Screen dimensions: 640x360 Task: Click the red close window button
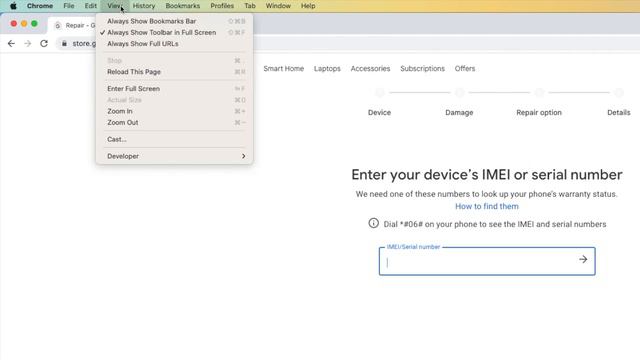tap(13, 24)
